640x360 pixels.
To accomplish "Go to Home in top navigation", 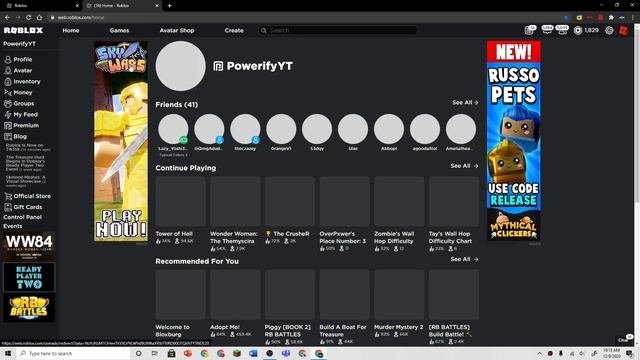I will (x=71, y=31).
